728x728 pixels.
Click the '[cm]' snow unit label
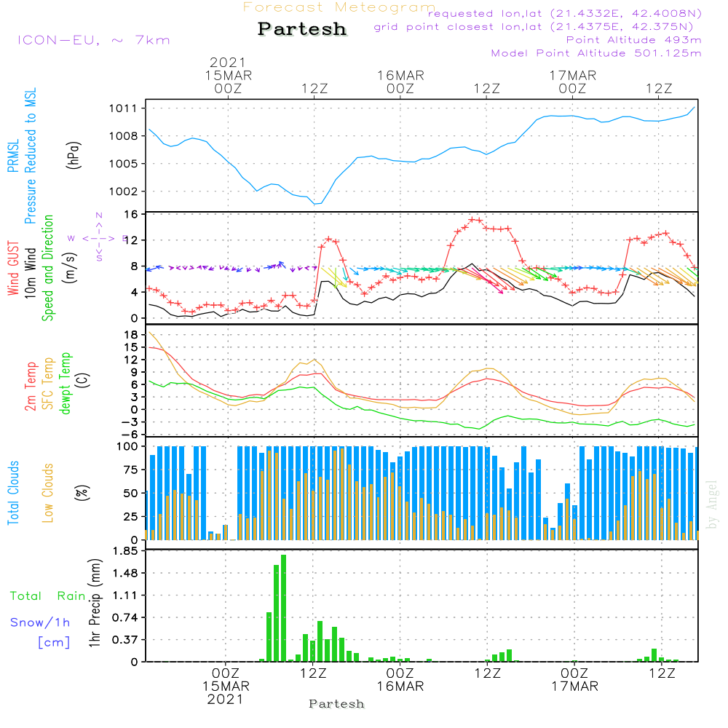pyautogui.click(x=54, y=643)
